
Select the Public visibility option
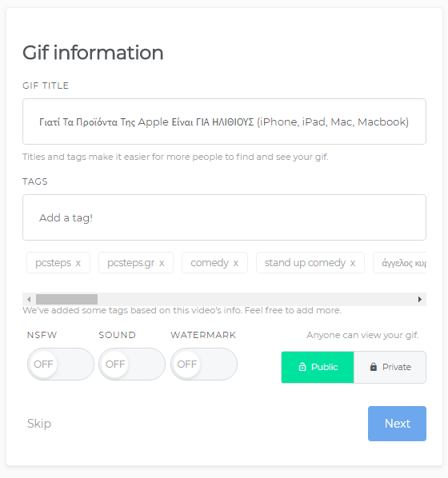tap(318, 367)
